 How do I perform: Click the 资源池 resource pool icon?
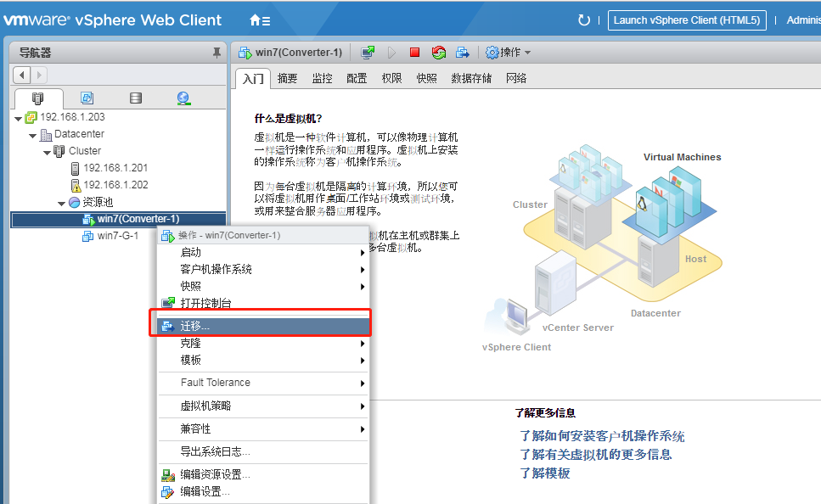[x=75, y=202]
